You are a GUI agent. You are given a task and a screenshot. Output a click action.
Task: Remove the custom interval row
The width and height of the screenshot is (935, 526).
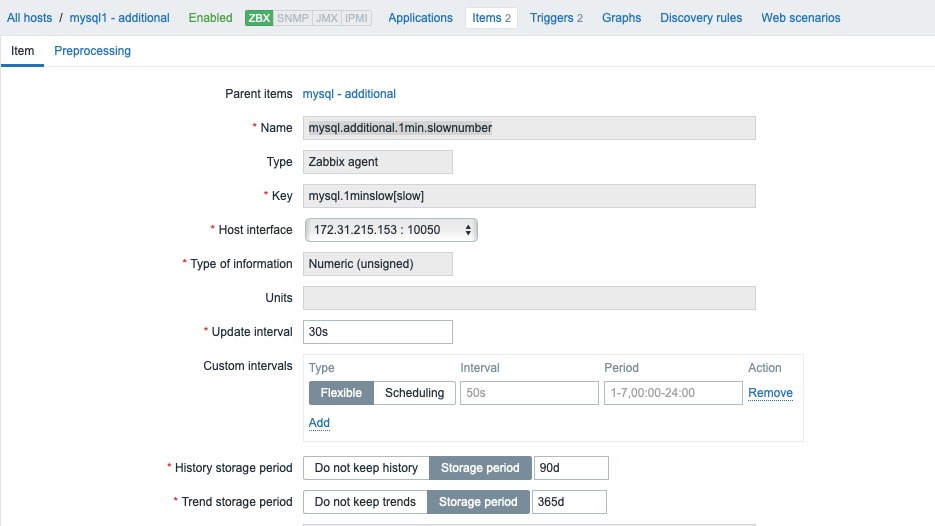coord(770,393)
